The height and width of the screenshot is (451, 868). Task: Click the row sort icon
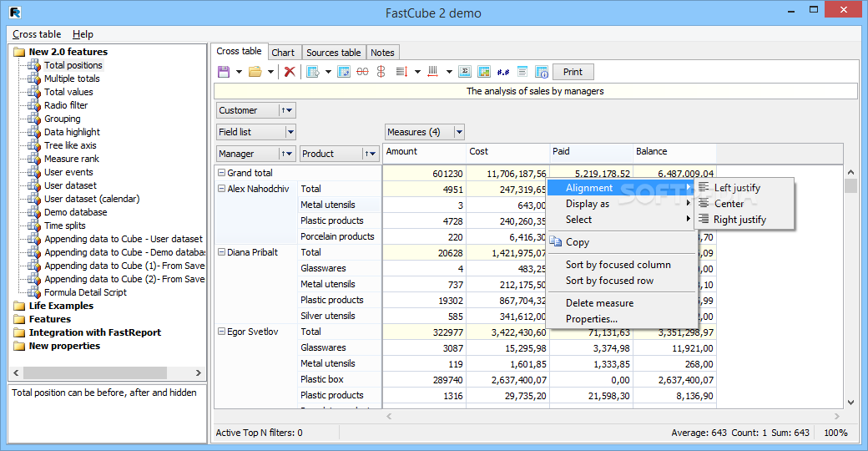pyautogui.click(x=402, y=72)
